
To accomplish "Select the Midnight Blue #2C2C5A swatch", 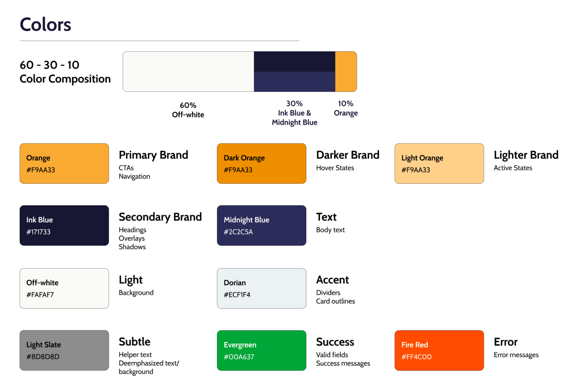I will pos(261,225).
